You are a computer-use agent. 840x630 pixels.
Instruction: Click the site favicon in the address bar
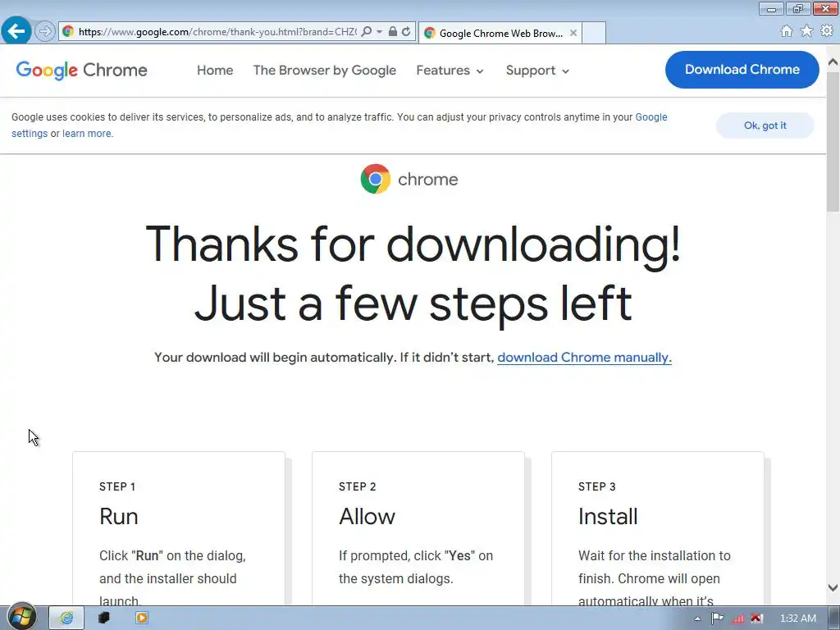click(x=68, y=32)
